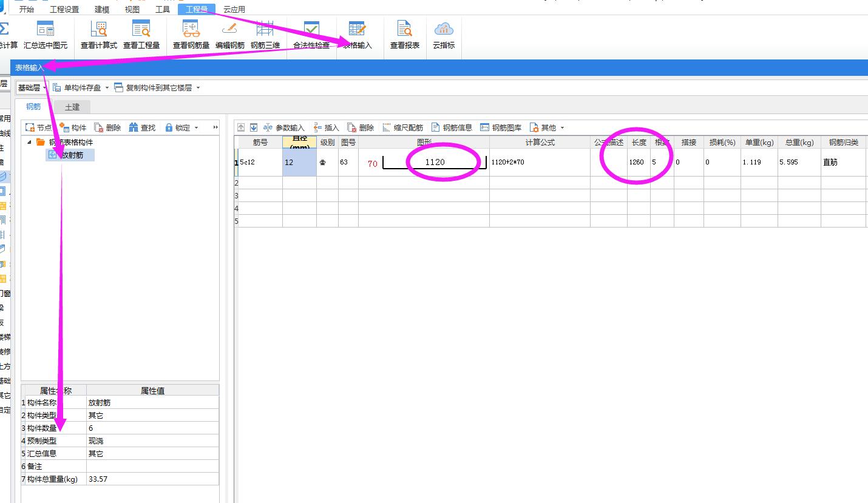Open the 建模 menu tab
Image resolution: width=868 pixels, height=503 pixels.
(102, 9)
